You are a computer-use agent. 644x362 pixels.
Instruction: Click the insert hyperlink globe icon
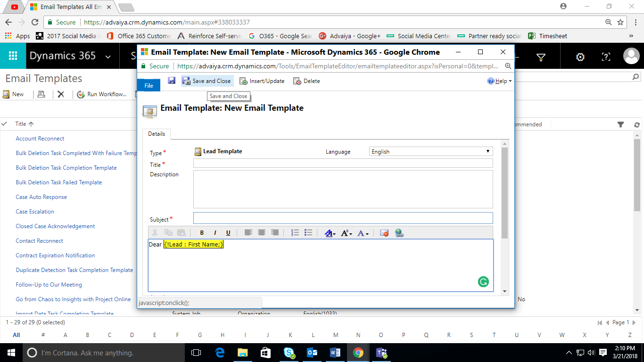coord(399,233)
